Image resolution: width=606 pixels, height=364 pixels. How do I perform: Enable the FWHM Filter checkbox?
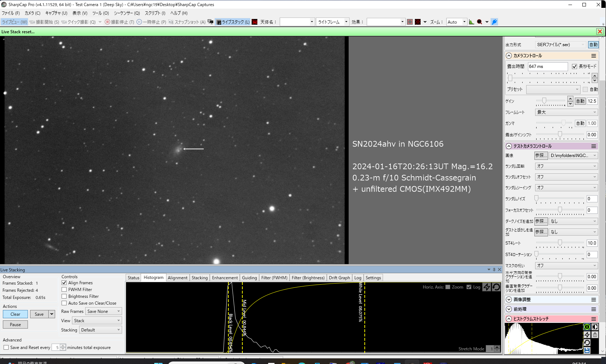pyautogui.click(x=64, y=290)
